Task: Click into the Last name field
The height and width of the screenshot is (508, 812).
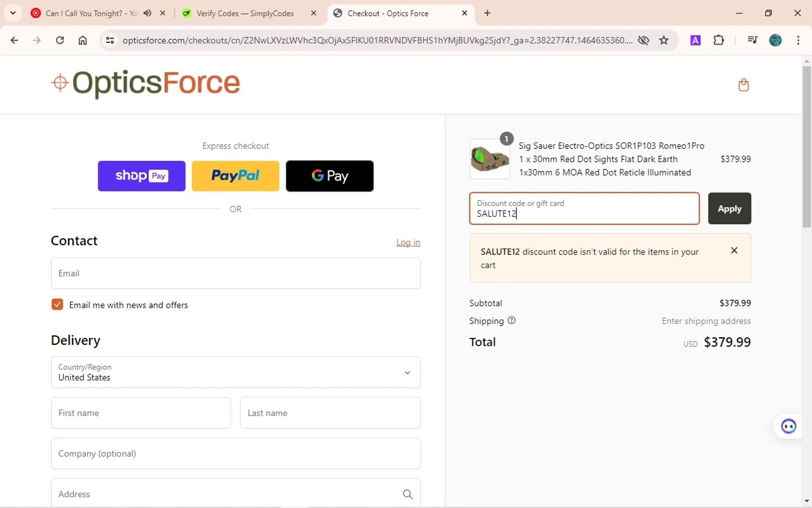Action: 330,413
